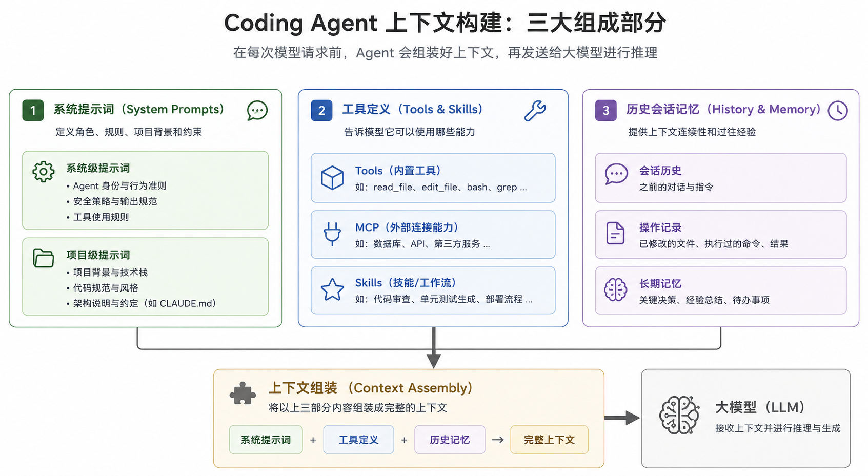Click the 会话历史 heading
868x476 pixels.
(x=660, y=171)
